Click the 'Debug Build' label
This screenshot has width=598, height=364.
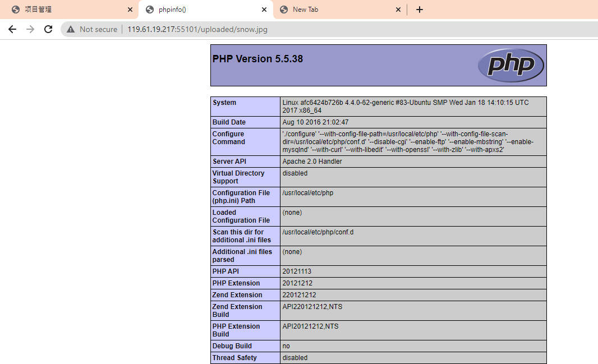232,346
